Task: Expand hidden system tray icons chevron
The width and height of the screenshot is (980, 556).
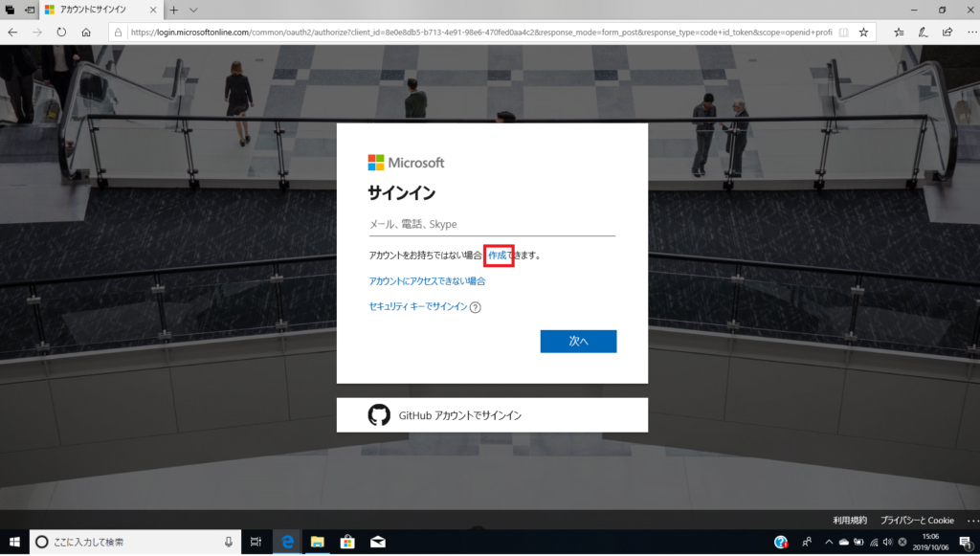Action: [x=829, y=542]
